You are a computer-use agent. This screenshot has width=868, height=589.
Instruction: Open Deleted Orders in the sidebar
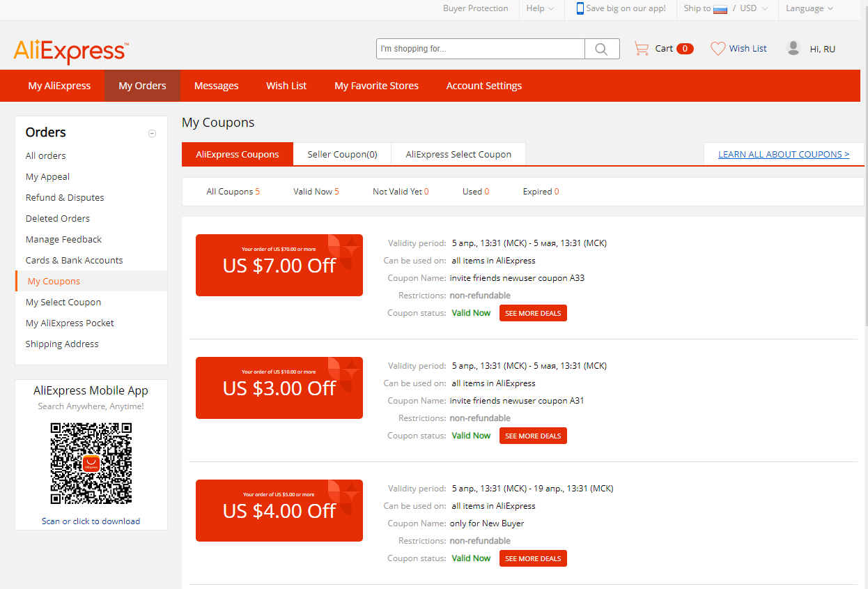pyautogui.click(x=58, y=218)
